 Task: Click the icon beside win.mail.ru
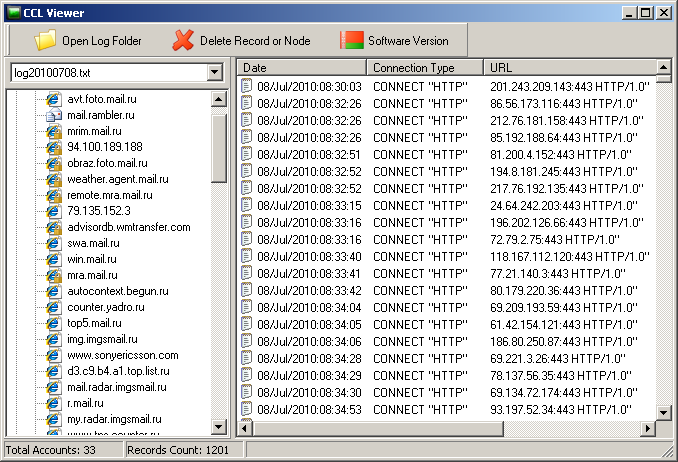pos(54,259)
